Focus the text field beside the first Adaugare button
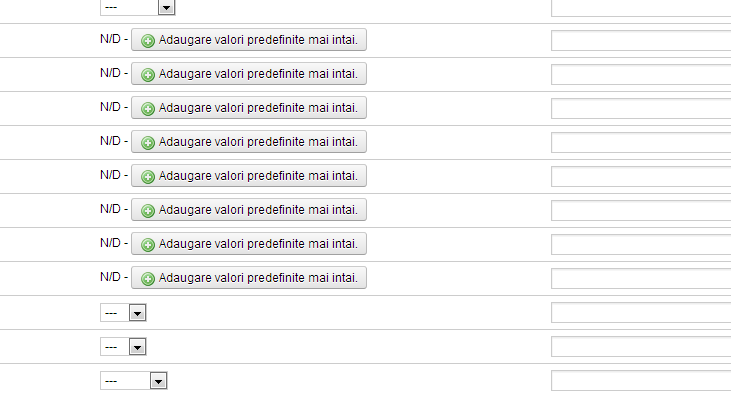 pos(641,41)
